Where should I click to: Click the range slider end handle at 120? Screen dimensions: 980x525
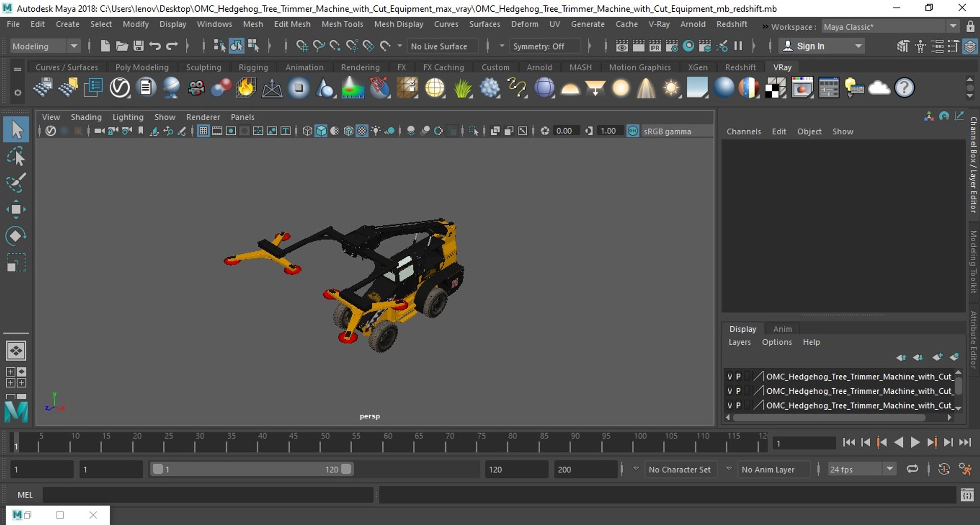tap(346, 469)
